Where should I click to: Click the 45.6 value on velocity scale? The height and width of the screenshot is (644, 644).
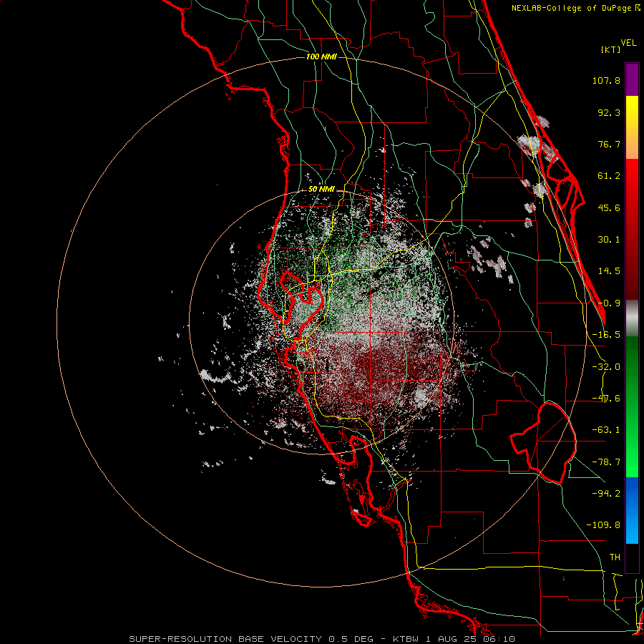pos(609,208)
